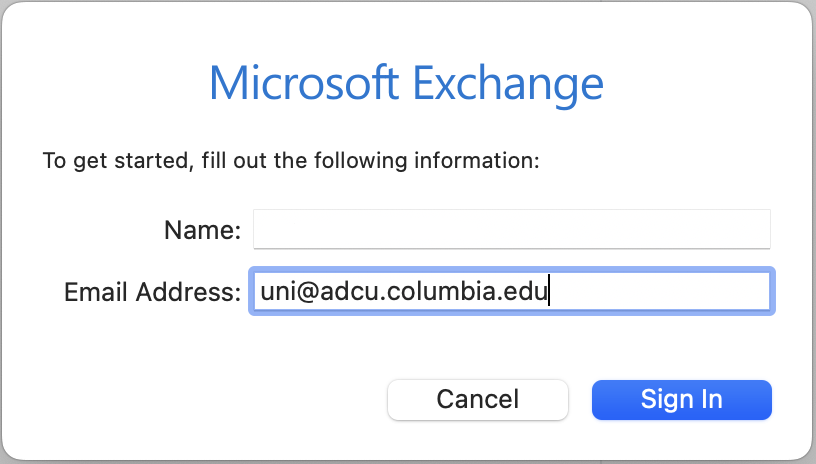Click the blue Sign In button
The width and height of the screenshot is (816, 464).
click(x=682, y=399)
